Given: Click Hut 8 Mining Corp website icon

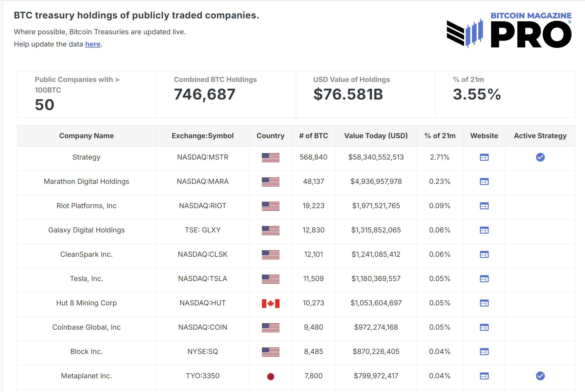Looking at the screenshot, I should (x=484, y=303).
